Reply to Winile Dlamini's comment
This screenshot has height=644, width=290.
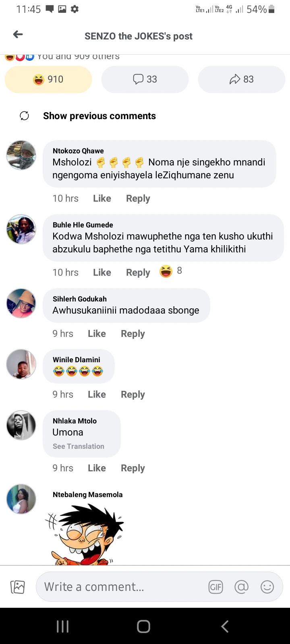point(133,394)
